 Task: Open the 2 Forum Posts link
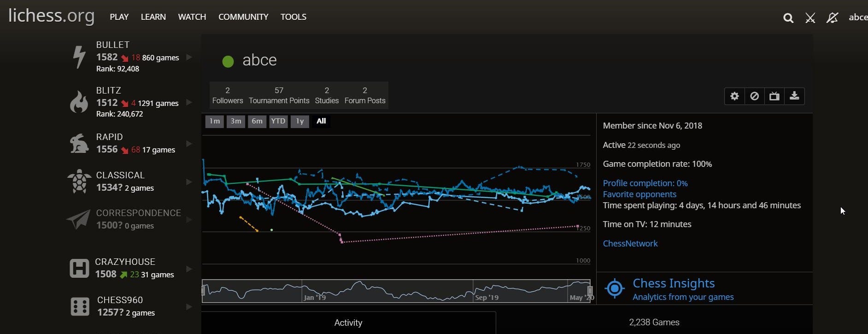point(365,95)
